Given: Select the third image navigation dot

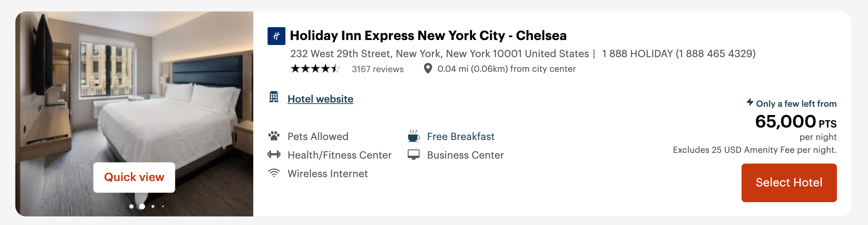Looking at the screenshot, I should [153, 206].
